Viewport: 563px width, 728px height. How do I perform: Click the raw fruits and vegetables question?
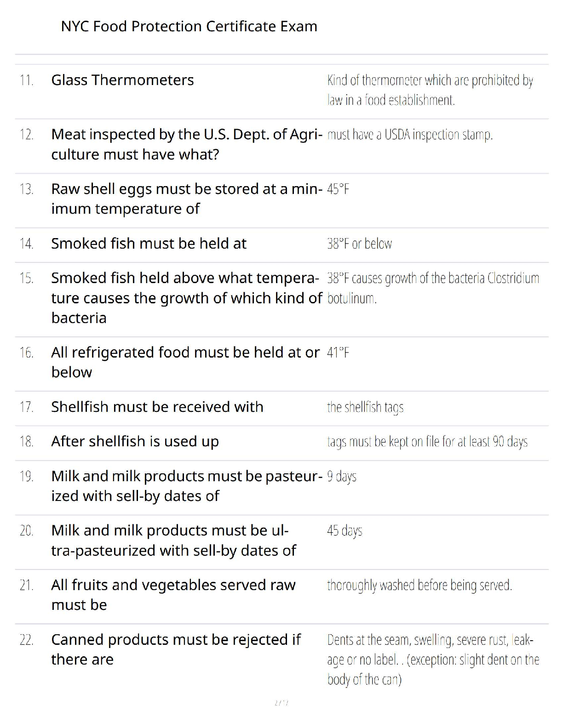pyautogui.click(x=173, y=595)
